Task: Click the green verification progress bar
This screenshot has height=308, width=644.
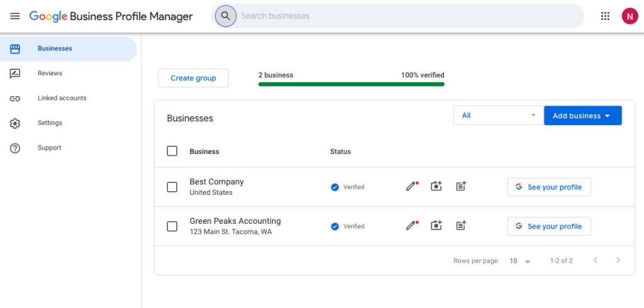Action: 351,84
